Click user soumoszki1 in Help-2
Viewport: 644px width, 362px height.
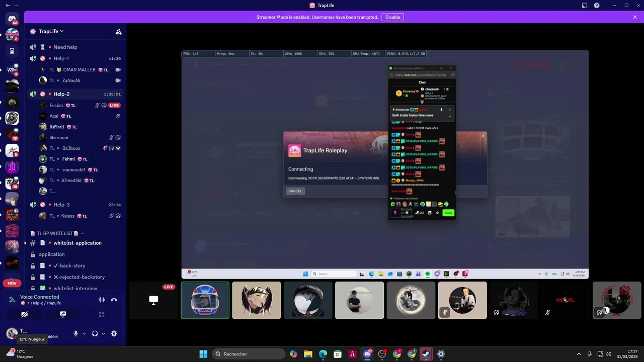tap(80, 169)
